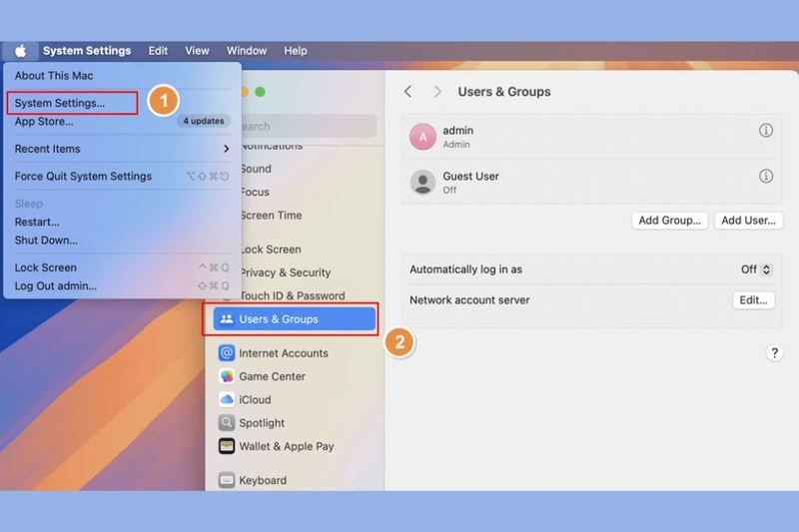This screenshot has height=532, width=799.
Task: Open the help question mark button
Action: pos(774,352)
